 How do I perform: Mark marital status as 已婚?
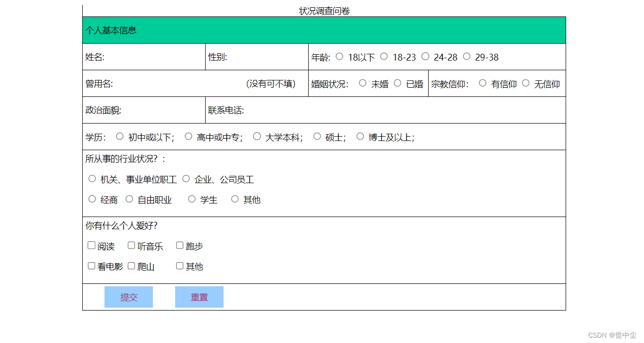pos(397,83)
